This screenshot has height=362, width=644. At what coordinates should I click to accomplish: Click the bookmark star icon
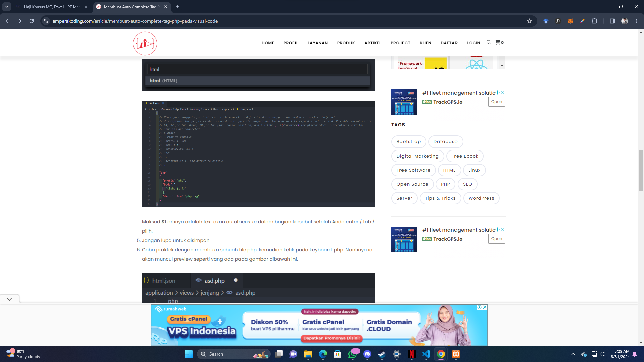point(529,21)
